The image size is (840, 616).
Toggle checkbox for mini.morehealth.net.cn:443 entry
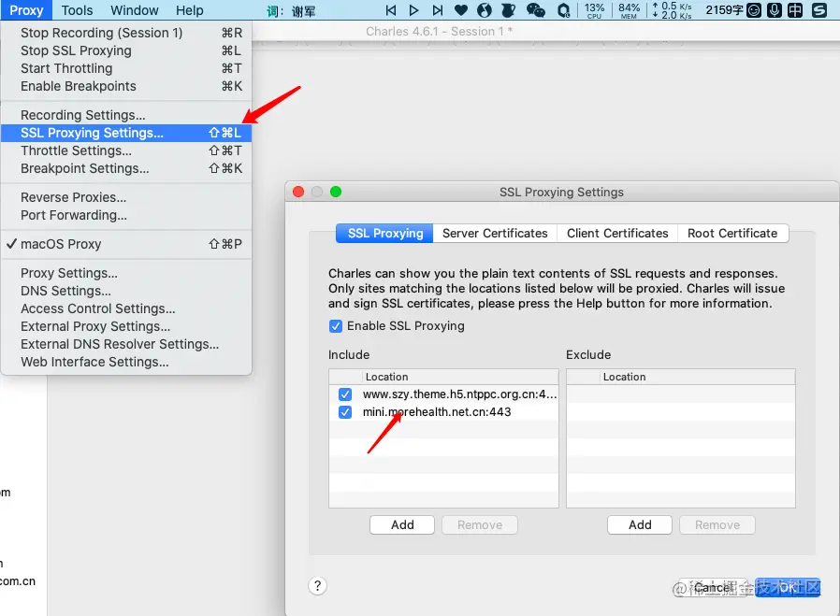coord(345,412)
